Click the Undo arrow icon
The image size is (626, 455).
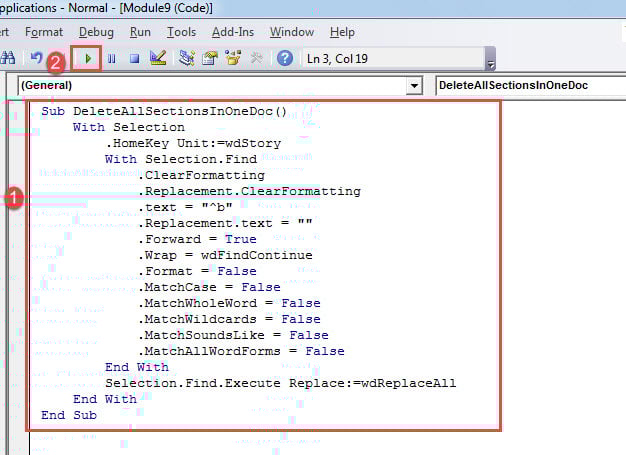[36, 58]
